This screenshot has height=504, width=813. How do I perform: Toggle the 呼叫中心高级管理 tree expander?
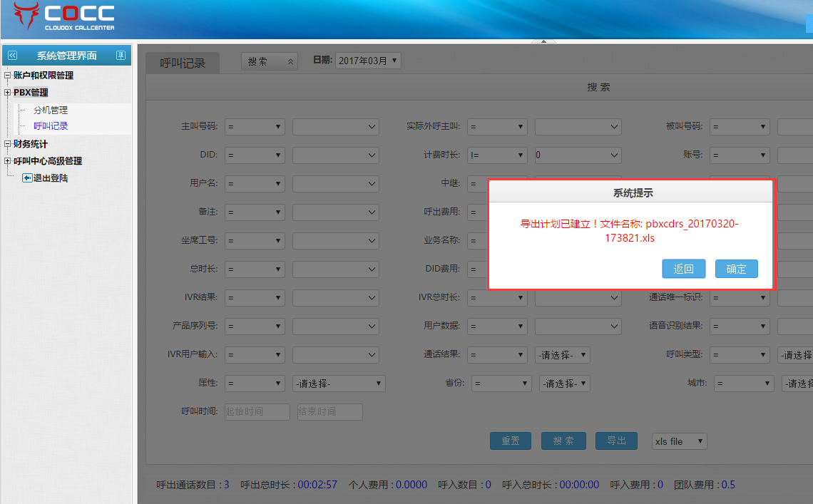[x=8, y=161]
